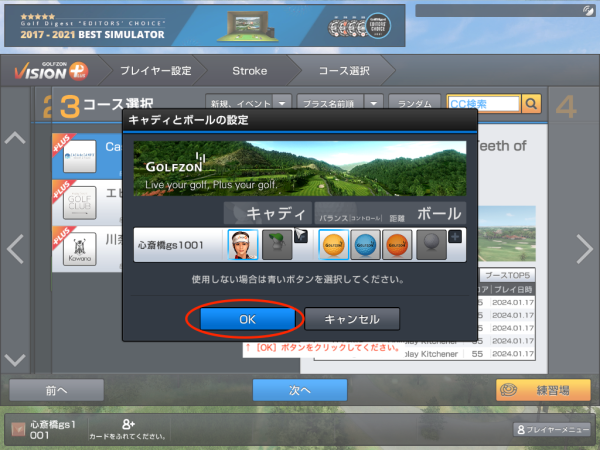
Task: Go to the Stroke step
Action: coord(249,71)
